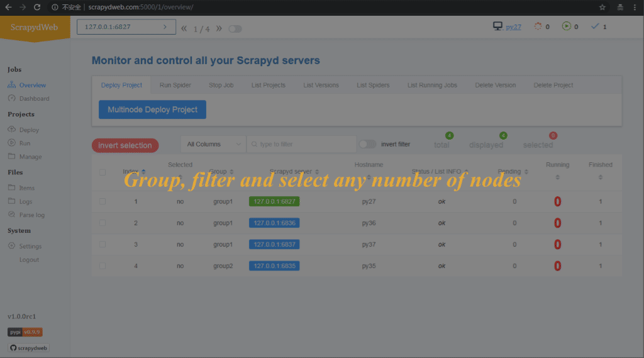Switch to the Stop Job tab
The image size is (644, 358).
click(221, 85)
